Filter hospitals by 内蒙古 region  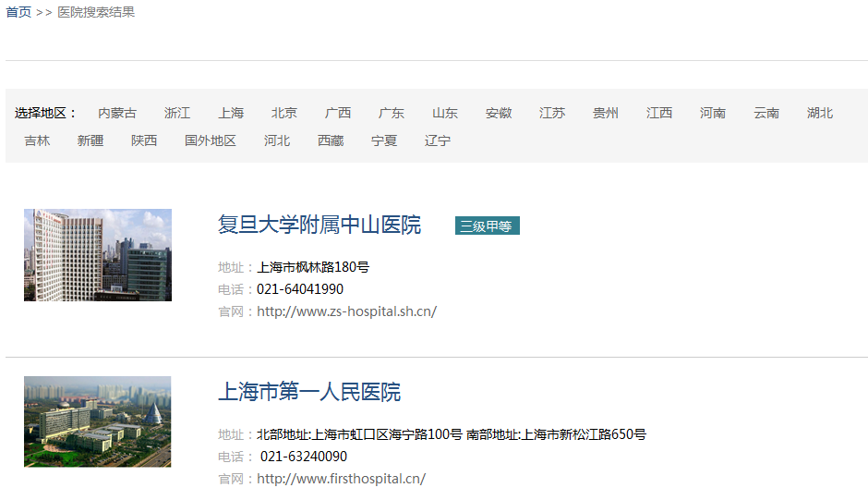pos(116,113)
